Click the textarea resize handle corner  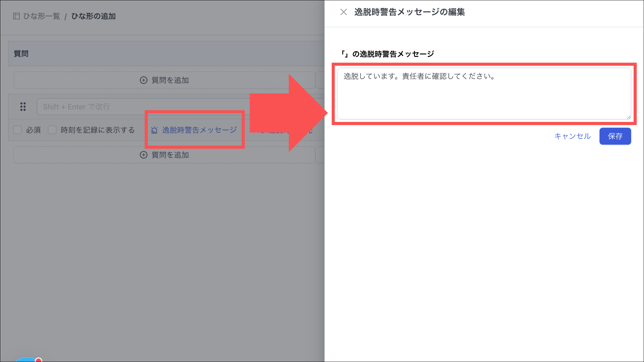(629, 117)
